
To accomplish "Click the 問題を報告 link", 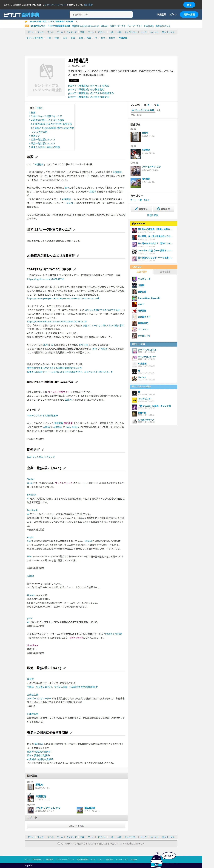I will click(x=153, y=215).
